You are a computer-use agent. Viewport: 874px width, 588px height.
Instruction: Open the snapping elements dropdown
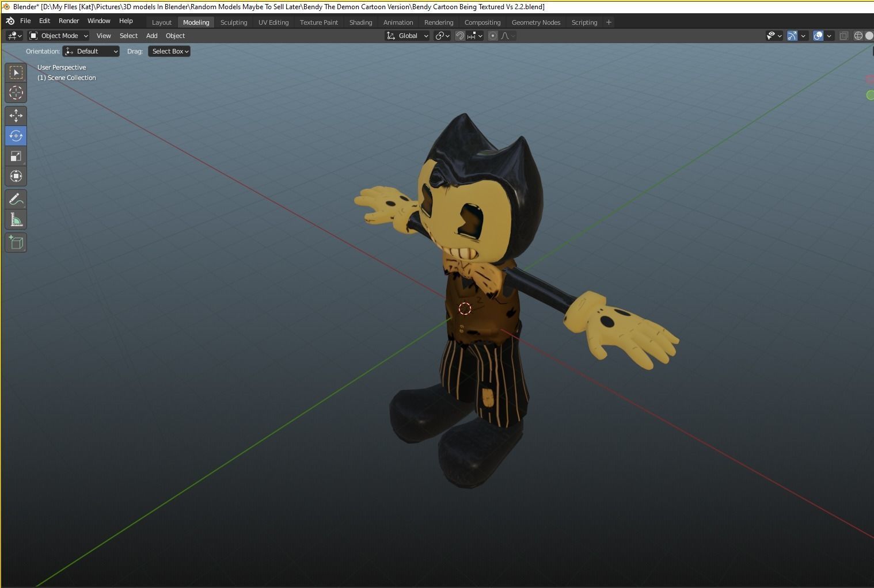pyautogui.click(x=475, y=36)
